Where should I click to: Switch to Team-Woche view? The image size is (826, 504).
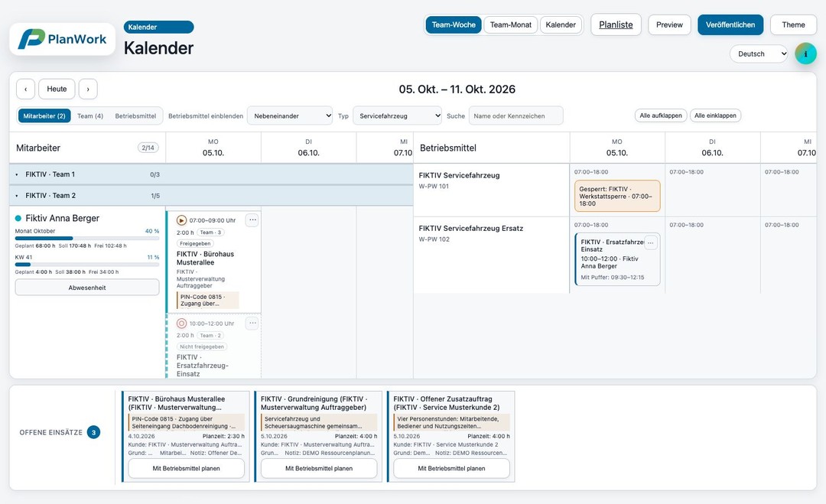pyautogui.click(x=454, y=24)
